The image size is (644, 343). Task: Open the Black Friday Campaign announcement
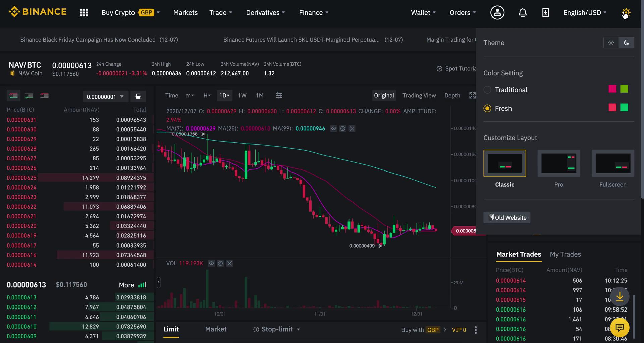tap(99, 40)
